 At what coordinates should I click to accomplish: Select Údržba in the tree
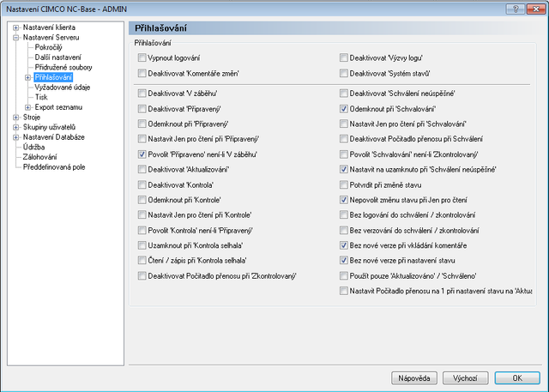point(33,147)
